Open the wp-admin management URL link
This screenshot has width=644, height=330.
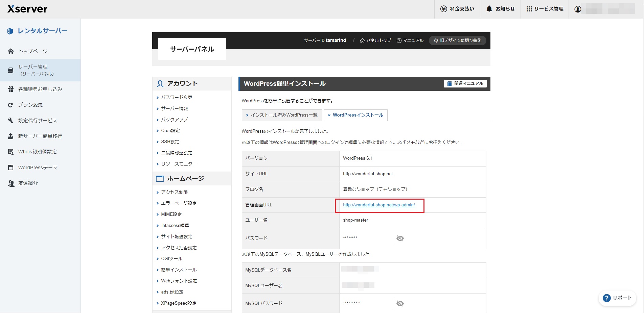click(378, 205)
